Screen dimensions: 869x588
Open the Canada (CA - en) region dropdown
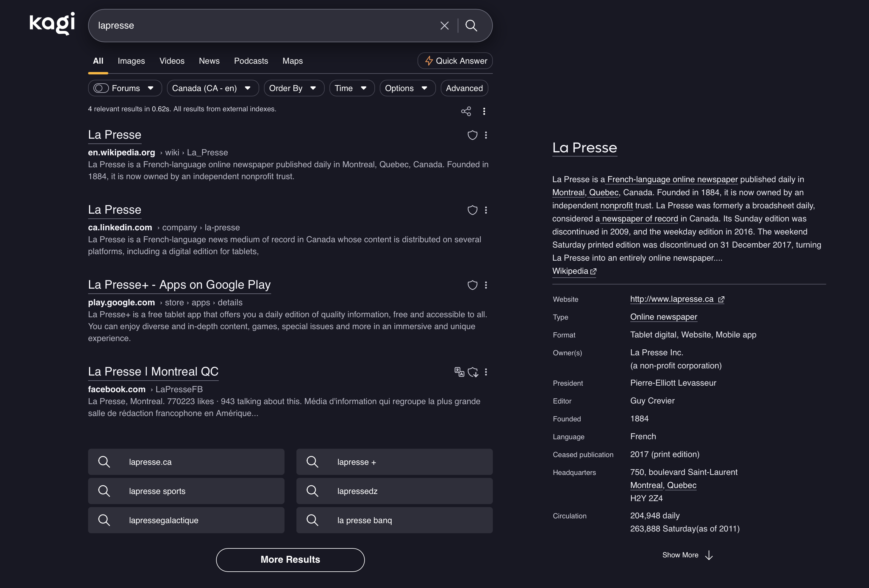point(213,88)
